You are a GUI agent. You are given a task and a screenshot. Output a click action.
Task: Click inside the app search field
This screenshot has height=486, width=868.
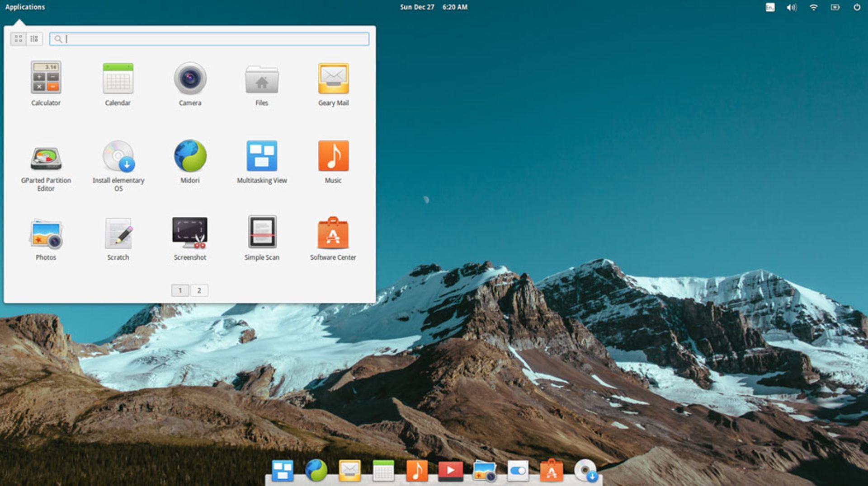point(208,39)
